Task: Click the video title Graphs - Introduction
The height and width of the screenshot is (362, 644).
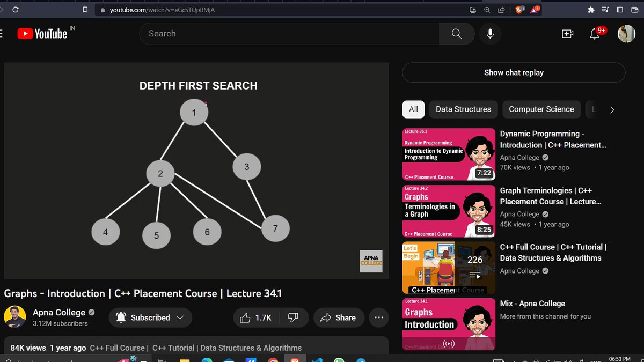Action: (143, 293)
